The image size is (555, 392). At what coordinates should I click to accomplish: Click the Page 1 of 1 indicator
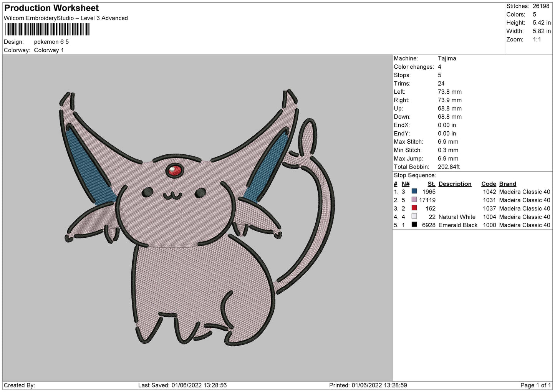point(535,385)
